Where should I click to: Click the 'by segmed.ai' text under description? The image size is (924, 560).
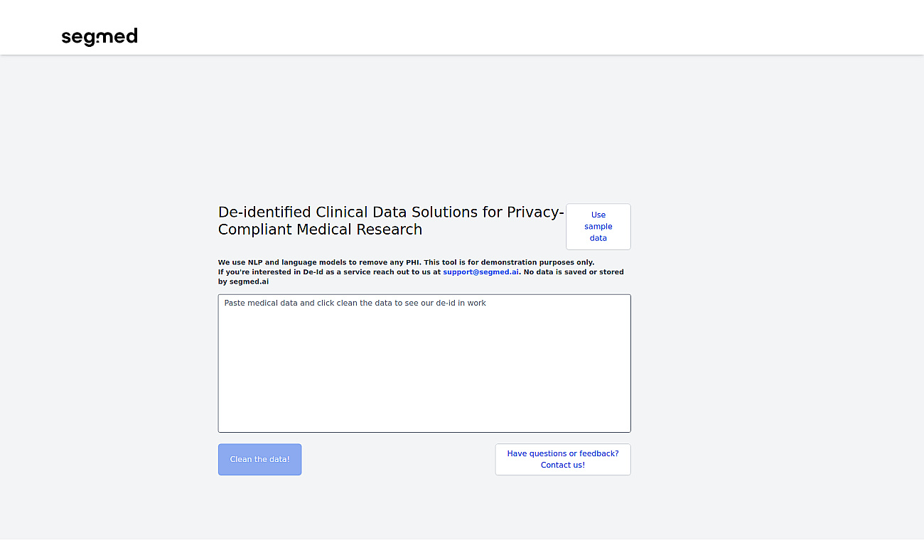tap(243, 281)
